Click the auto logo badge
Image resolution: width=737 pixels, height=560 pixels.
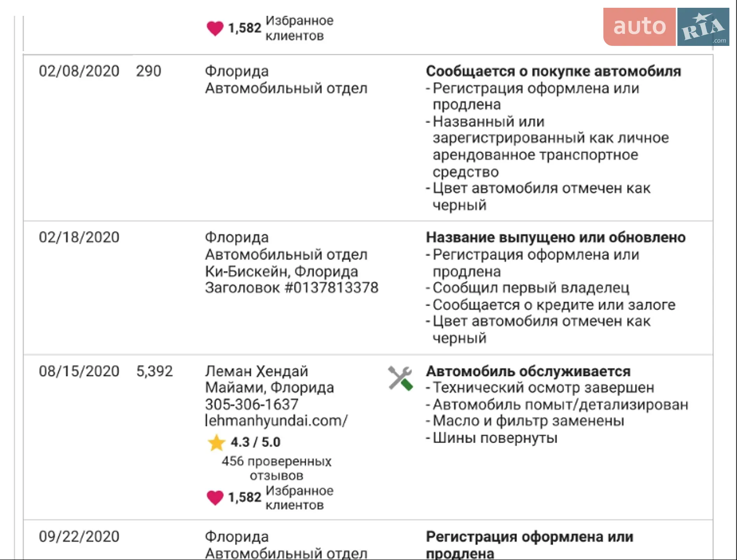pos(639,27)
